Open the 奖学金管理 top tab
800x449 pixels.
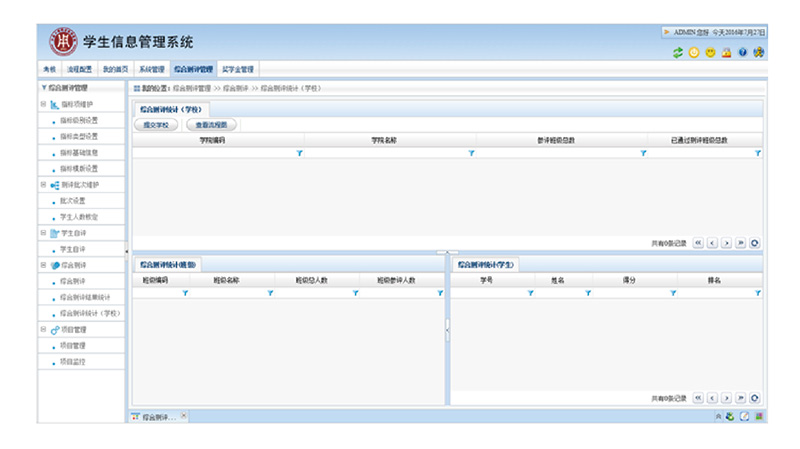tap(237, 69)
